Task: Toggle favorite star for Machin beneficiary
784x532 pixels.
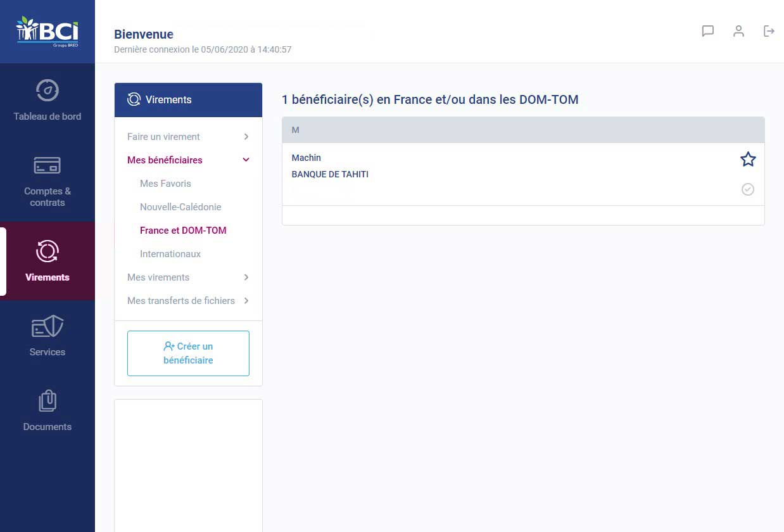Action: pyautogui.click(x=748, y=159)
